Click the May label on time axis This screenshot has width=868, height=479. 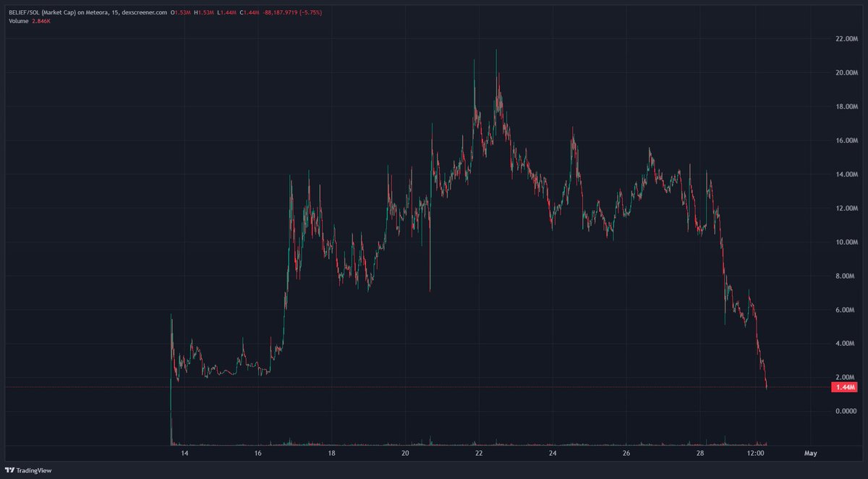click(x=811, y=454)
